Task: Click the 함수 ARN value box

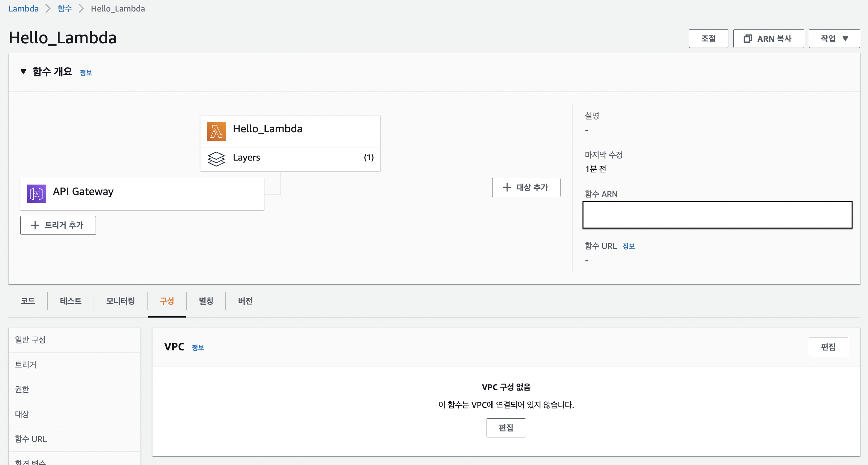Action: 718,215
